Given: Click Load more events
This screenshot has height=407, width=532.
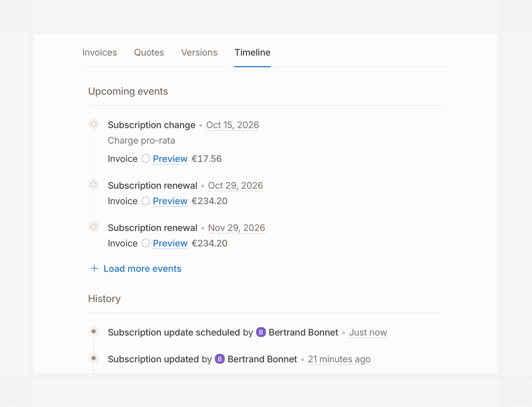Looking at the screenshot, I should coord(142,269).
